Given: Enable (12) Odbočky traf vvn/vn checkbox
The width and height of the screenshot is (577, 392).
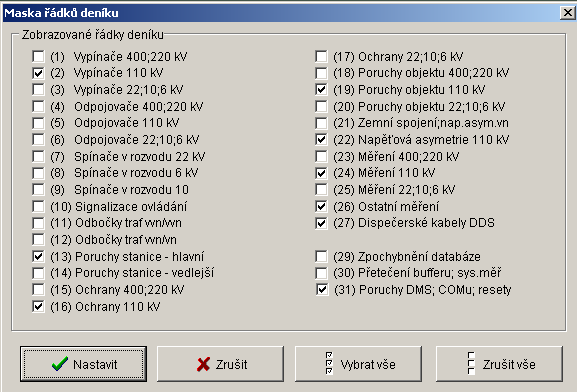Looking at the screenshot, I should pos(38,240).
